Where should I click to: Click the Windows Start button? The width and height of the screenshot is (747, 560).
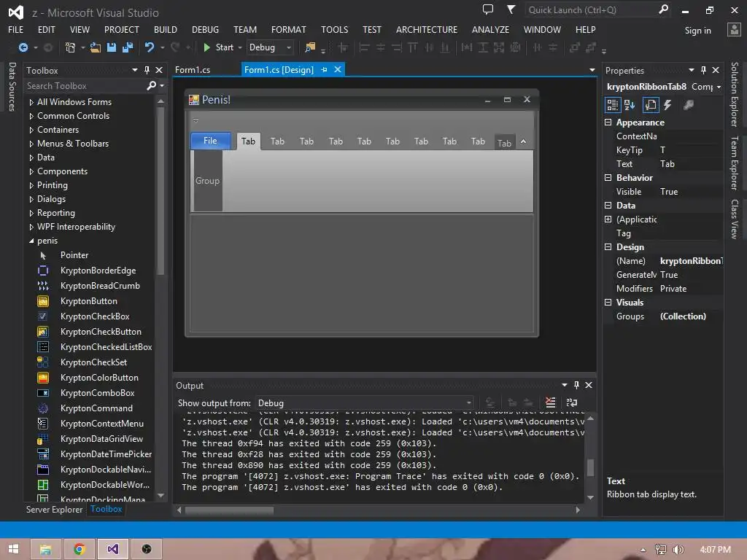click(13, 549)
